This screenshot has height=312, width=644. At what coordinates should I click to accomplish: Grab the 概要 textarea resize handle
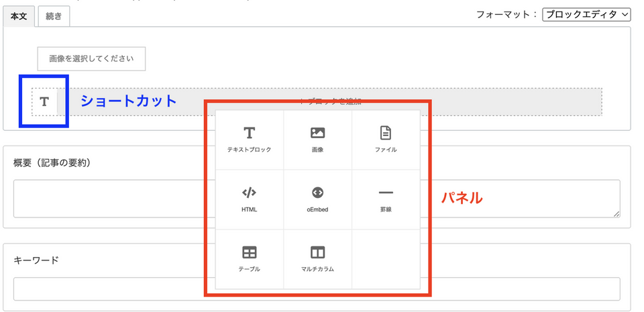click(x=616, y=213)
